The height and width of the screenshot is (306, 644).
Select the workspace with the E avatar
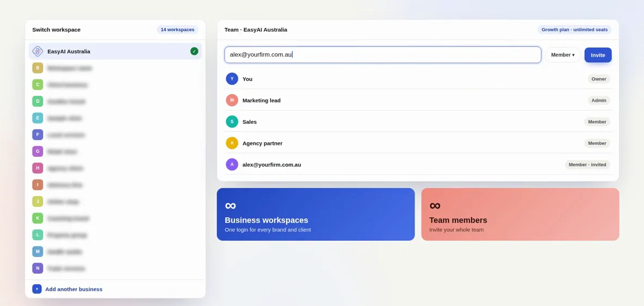115,118
